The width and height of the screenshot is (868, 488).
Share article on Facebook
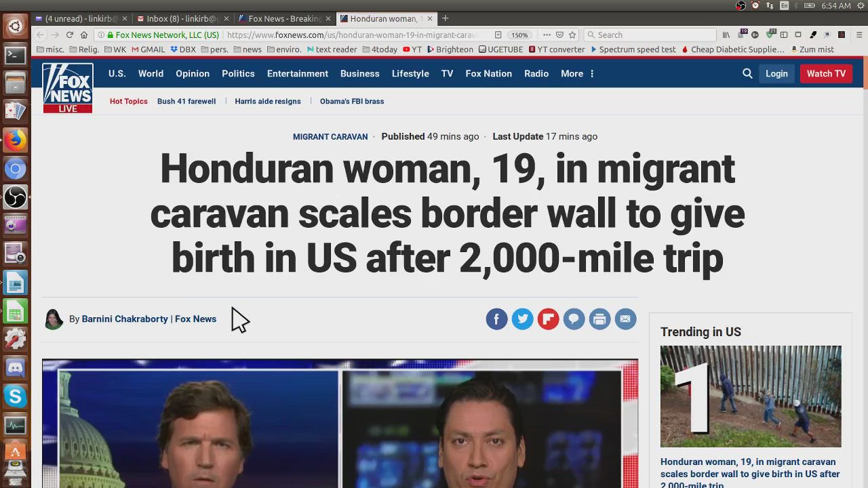click(x=496, y=319)
